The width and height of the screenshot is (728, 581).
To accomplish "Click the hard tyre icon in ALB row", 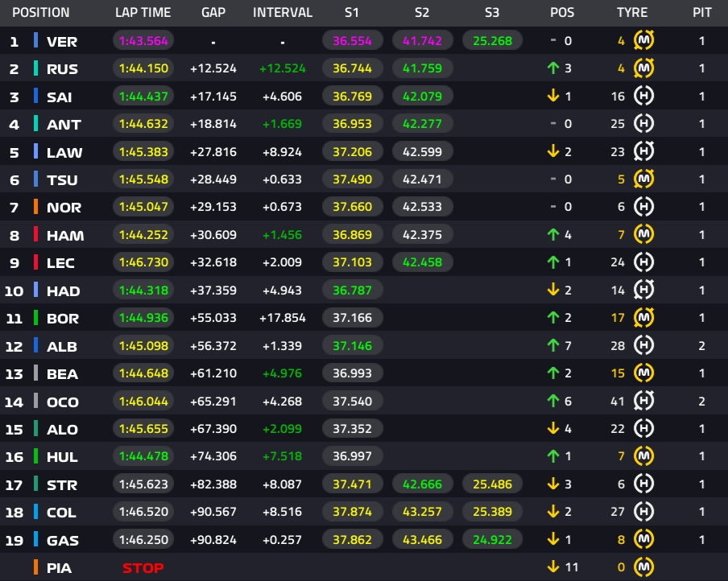I will tap(644, 345).
